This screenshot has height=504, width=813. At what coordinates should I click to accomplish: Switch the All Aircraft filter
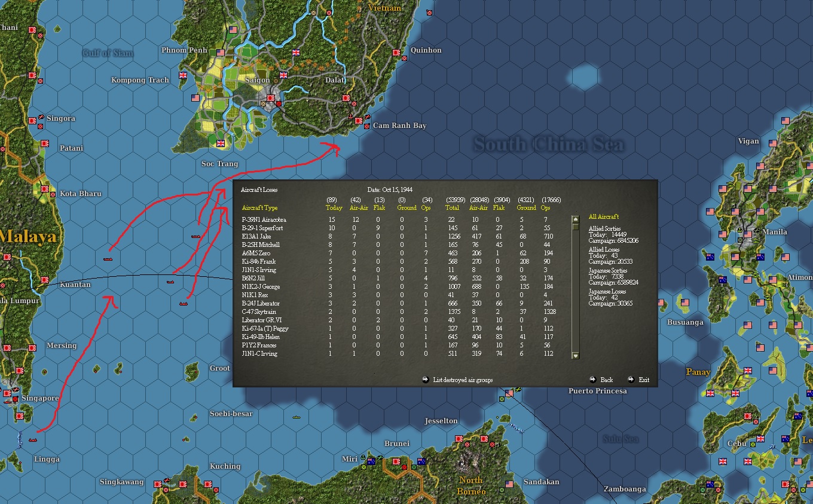pos(603,216)
